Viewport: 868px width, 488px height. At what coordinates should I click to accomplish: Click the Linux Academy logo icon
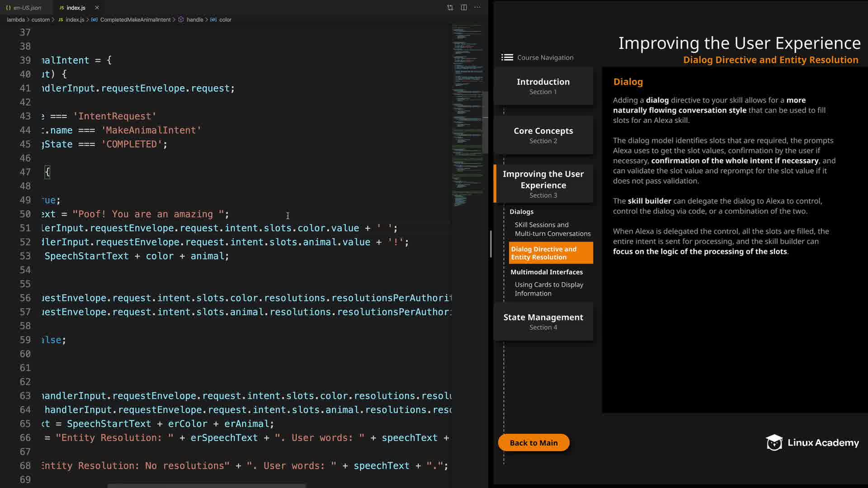[x=774, y=443]
